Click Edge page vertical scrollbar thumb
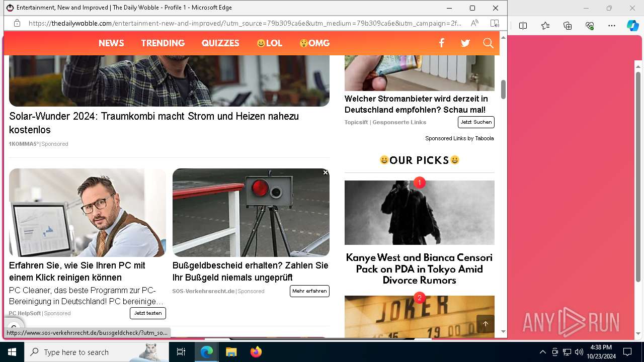The image size is (644, 362). coord(503,89)
